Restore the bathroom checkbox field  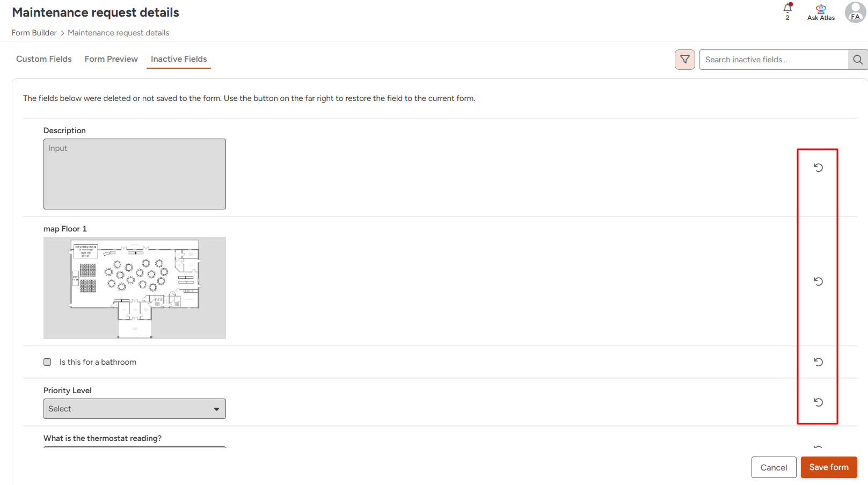pyautogui.click(x=818, y=362)
